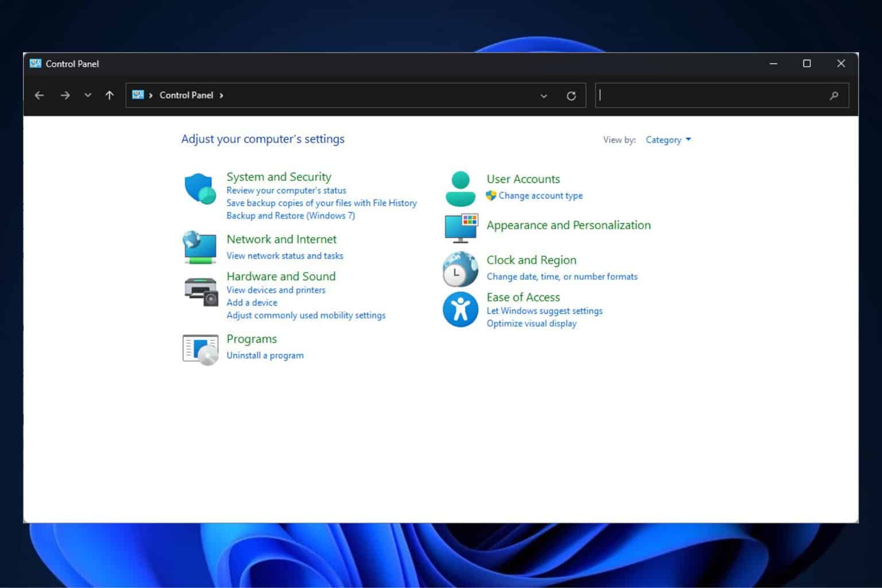Open the Hardware and Sound printer icon
882x588 pixels.
tap(201, 291)
